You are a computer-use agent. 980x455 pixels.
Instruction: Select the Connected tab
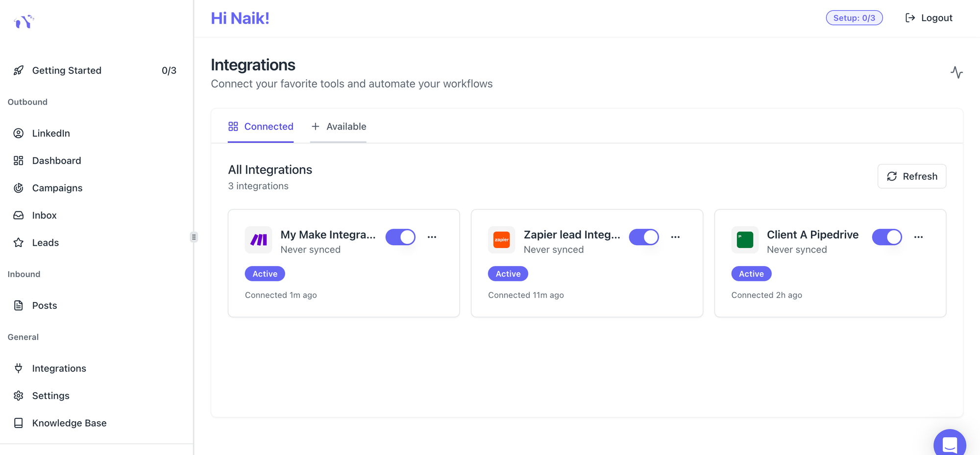261,126
